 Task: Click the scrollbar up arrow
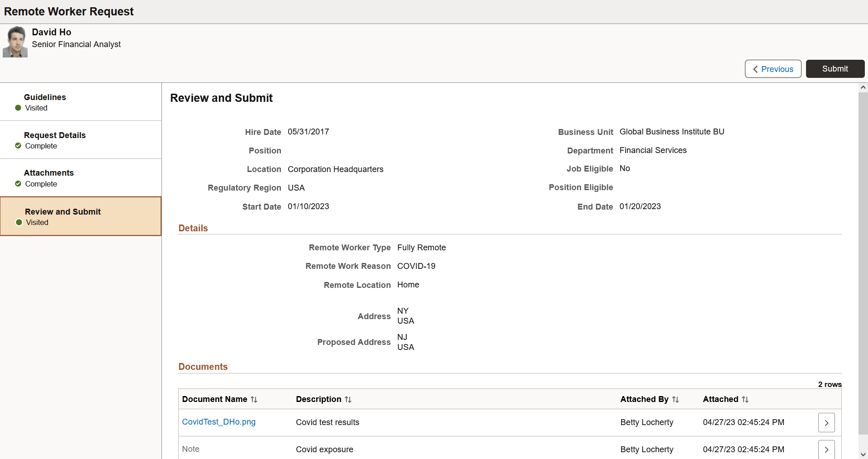(863, 87)
